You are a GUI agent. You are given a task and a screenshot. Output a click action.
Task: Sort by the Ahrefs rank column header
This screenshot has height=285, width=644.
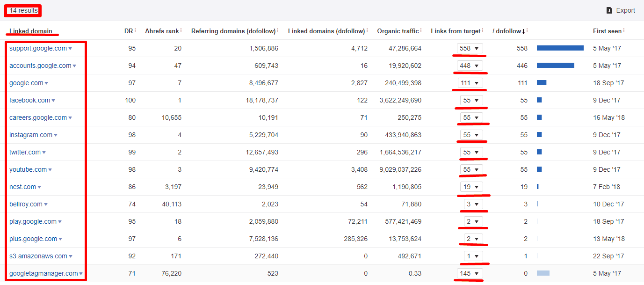162,31
